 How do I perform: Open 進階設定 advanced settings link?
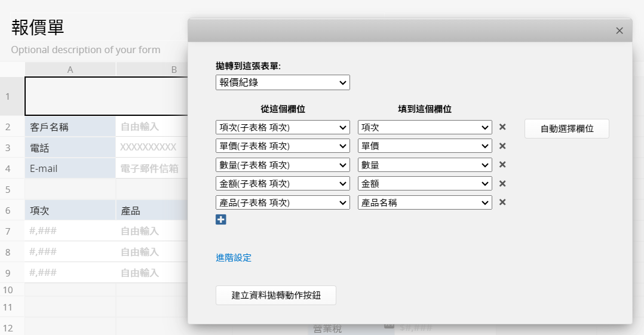(x=234, y=258)
